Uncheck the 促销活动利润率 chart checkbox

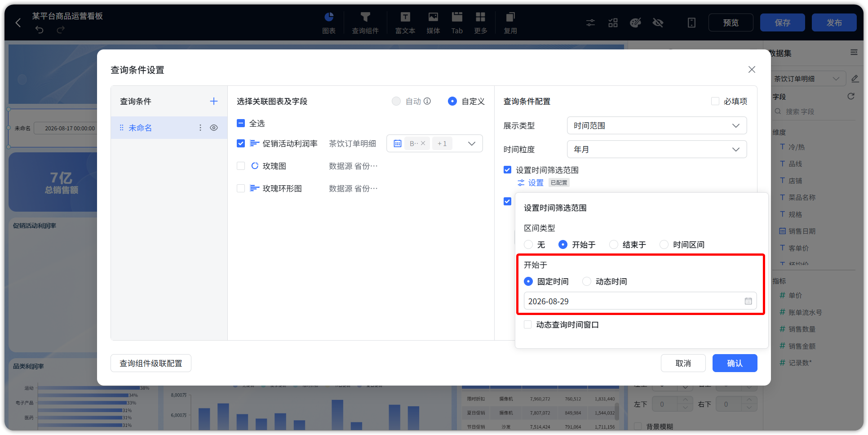point(241,143)
